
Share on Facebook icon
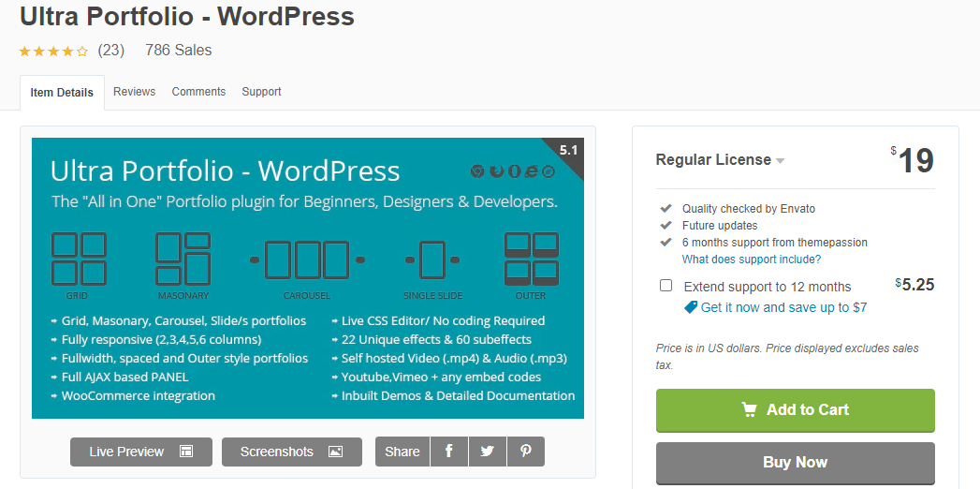(x=448, y=452)
